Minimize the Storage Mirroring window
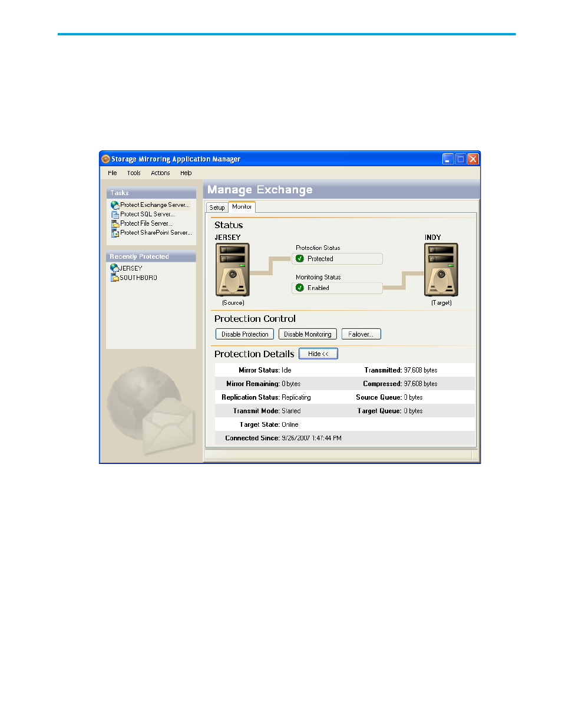The image size is (562, 728). point(448,159)
